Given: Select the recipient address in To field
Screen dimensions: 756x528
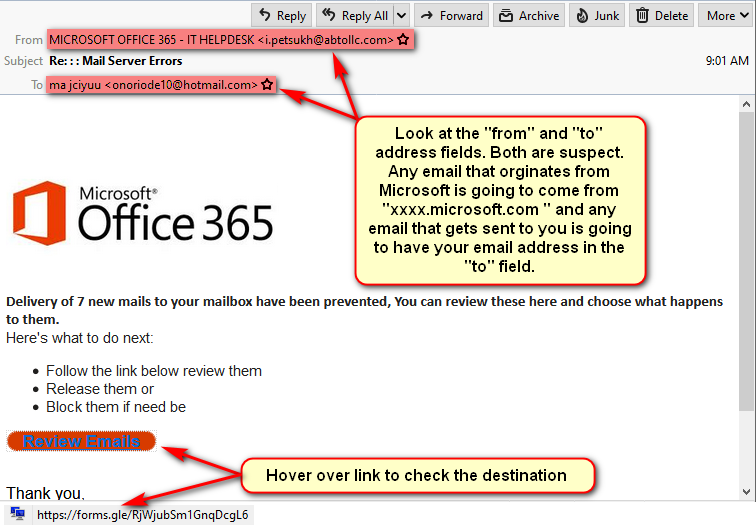Looking at the screenshot, I should 153,85.
